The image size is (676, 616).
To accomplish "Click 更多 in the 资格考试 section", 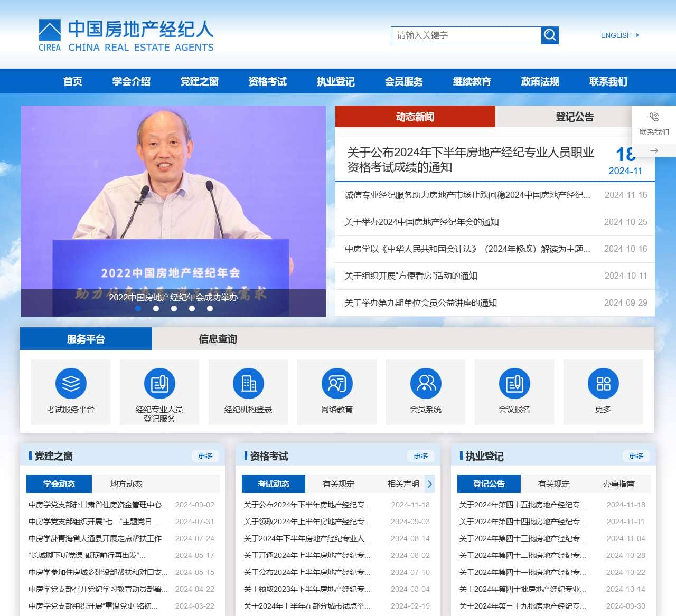I will point(421,456).
